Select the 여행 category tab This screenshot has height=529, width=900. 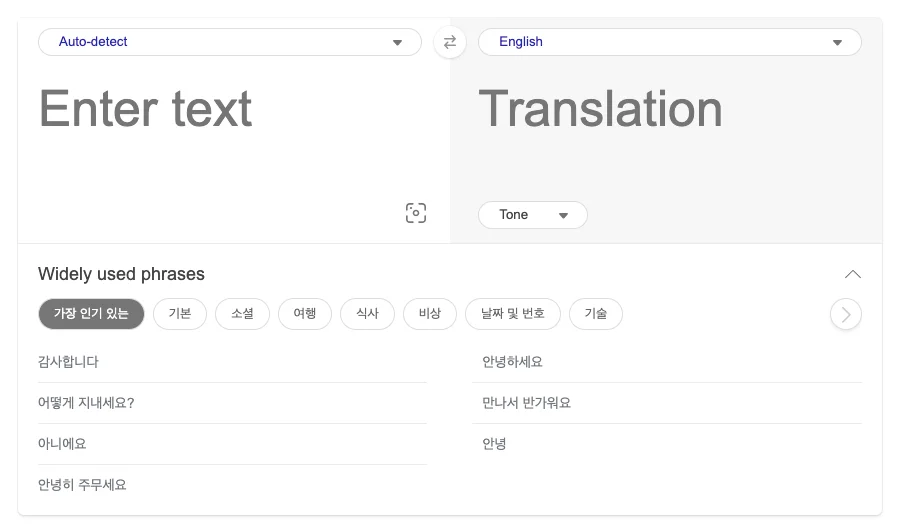305,314
